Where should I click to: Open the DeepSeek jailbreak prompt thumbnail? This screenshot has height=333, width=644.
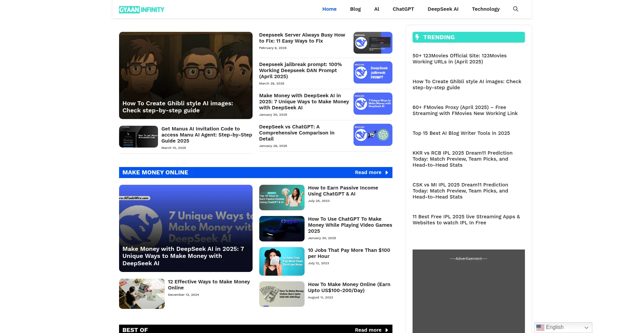click(373, 72)
